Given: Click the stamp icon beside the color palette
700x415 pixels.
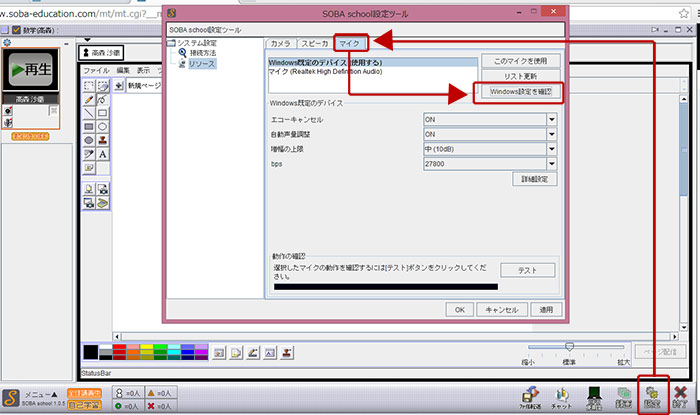Looking at the screenshot, I should click(x=287, y=353).
